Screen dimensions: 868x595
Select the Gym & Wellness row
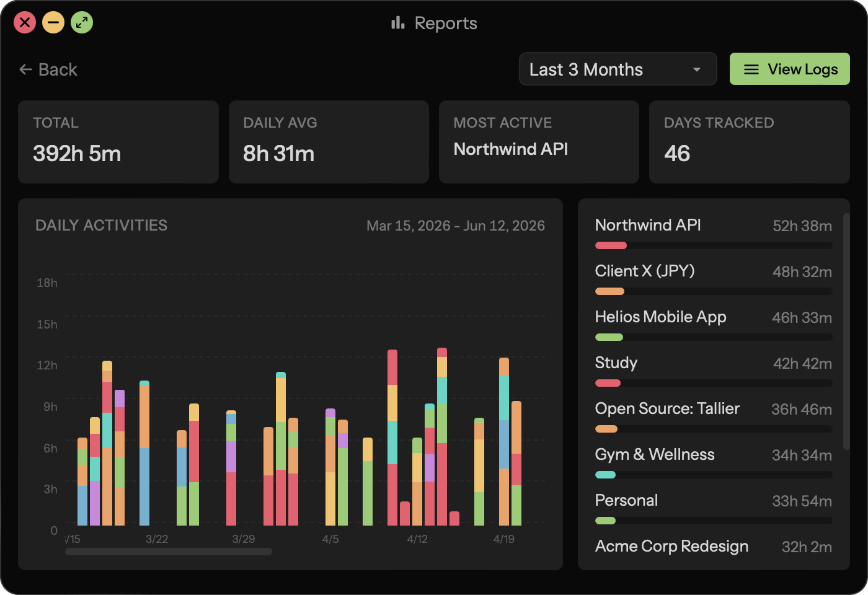714,463
